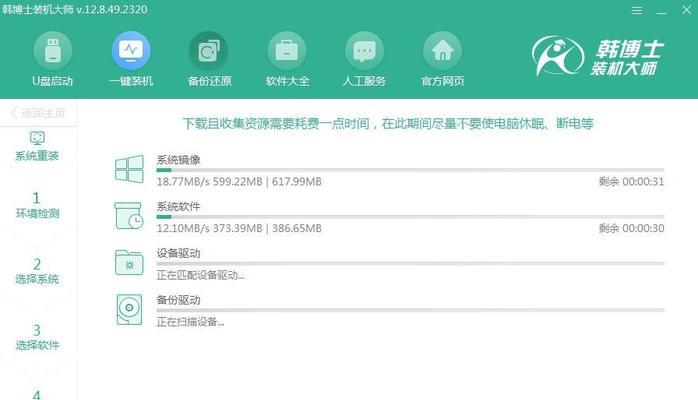
Task: Click the 韩博士装机大师 v.12.8.49.2320 title text
Action: tap(75, 10)
